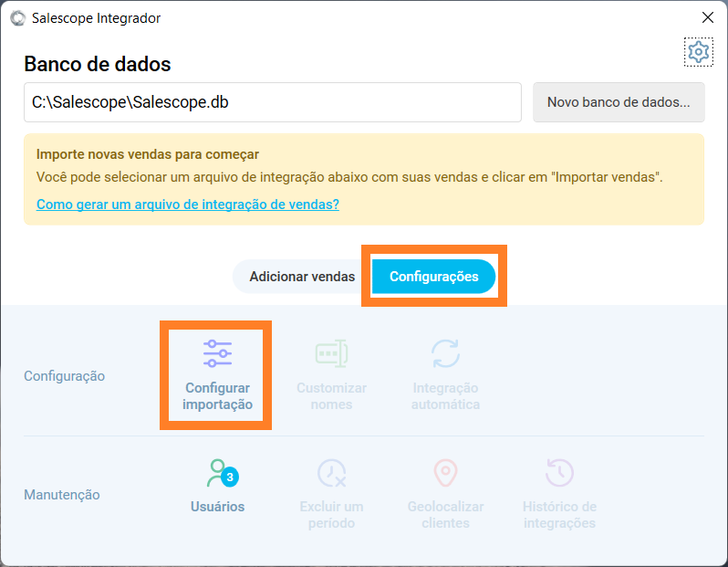Click Excluir um período clock icon
Image resolution: width=728 pixels, height=567 pixels.
click(331, 473)
